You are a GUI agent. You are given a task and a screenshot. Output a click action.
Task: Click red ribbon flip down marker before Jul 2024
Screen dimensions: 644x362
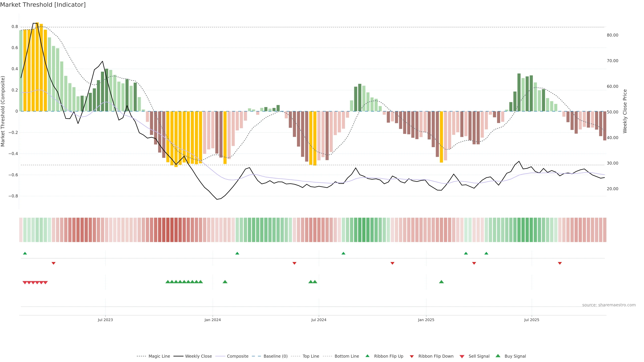(x=294, y=263)
